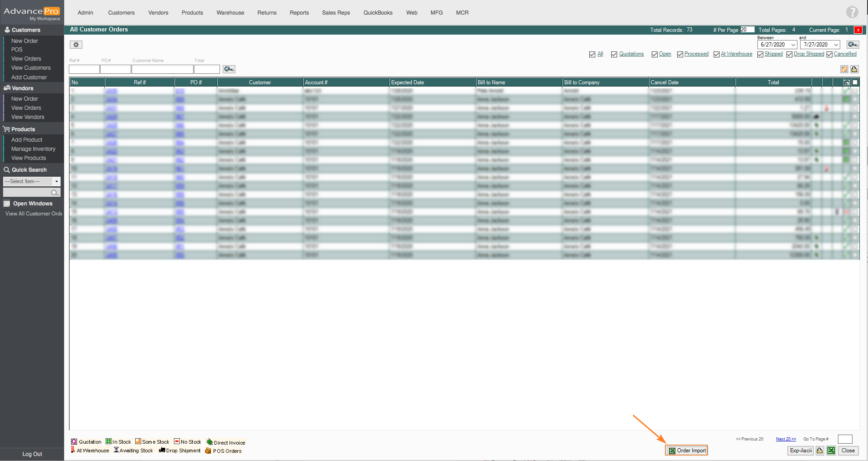
Task: Click the help question mark icon
Action: (852, 12)
